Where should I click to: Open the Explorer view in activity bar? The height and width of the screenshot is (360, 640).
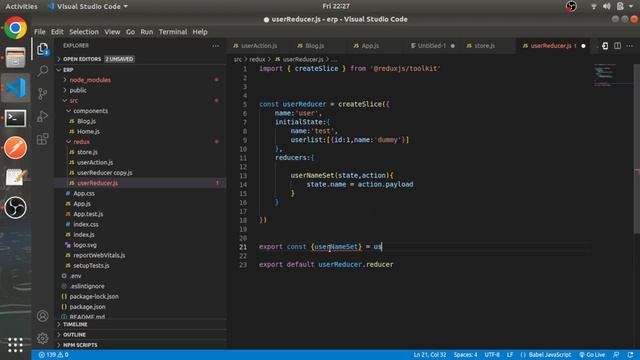click(42, 49)
